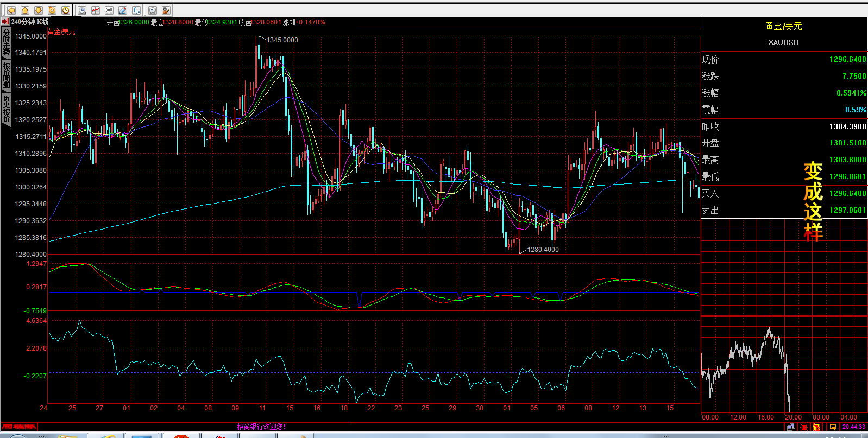Screen dimensions: 868x438
Task: Click the yellow 记 status bar icon
Action: tap(816, 427)
